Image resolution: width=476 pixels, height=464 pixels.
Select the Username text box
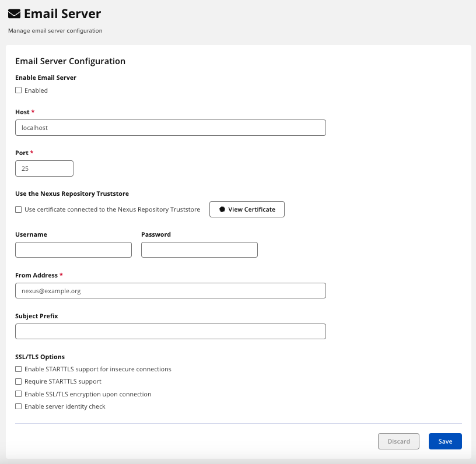pyautogui.click(x=73, y=250)
